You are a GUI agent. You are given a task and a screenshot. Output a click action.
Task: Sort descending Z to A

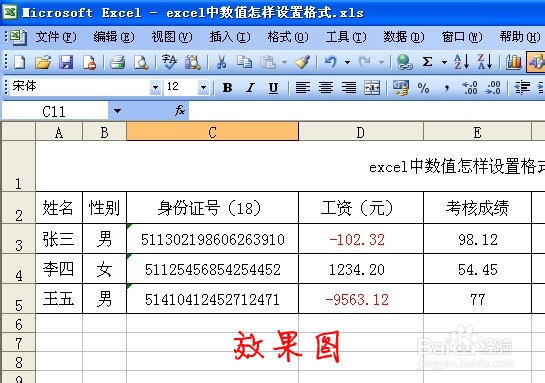point(485,63)
